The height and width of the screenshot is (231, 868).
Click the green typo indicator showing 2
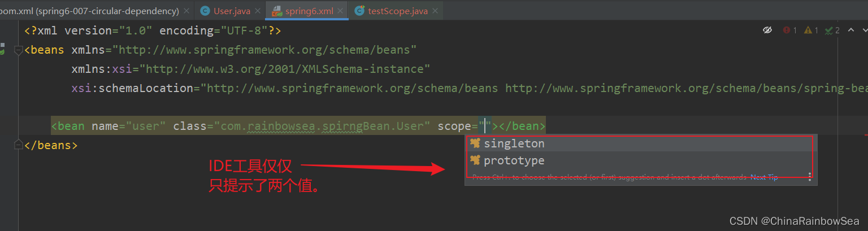pos(832,30)
